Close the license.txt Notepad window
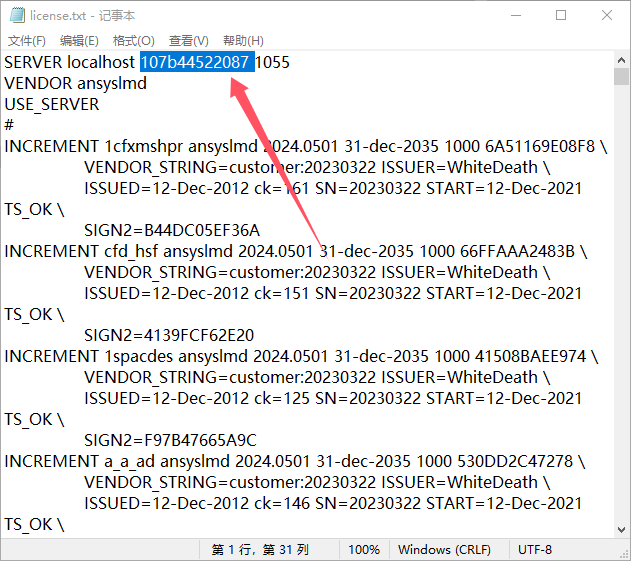The width and height of the screenshot is (631, 561). [x=607, y=15]
